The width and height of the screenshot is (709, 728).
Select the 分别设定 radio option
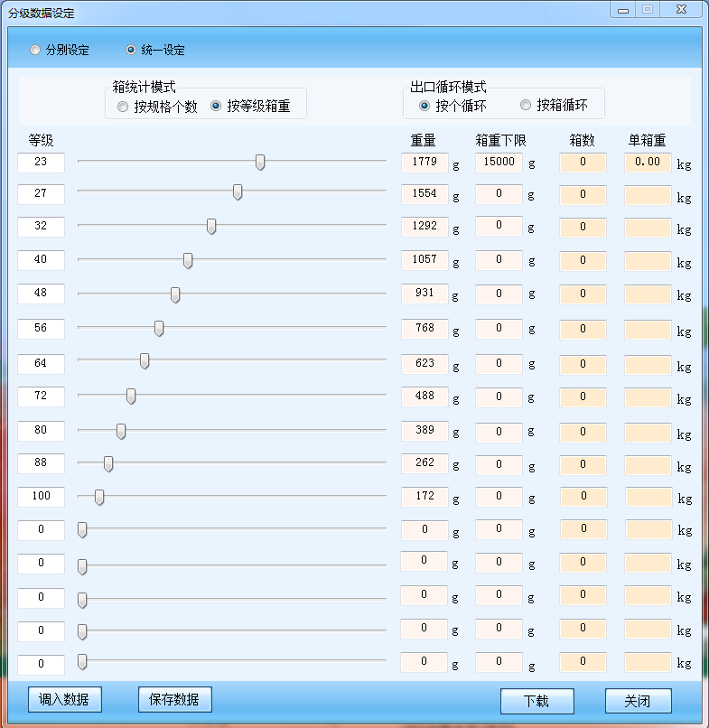click(x=36, y=51)
